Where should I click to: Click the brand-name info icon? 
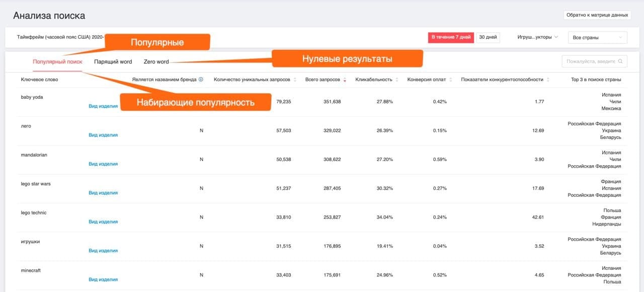click(201, 80)
